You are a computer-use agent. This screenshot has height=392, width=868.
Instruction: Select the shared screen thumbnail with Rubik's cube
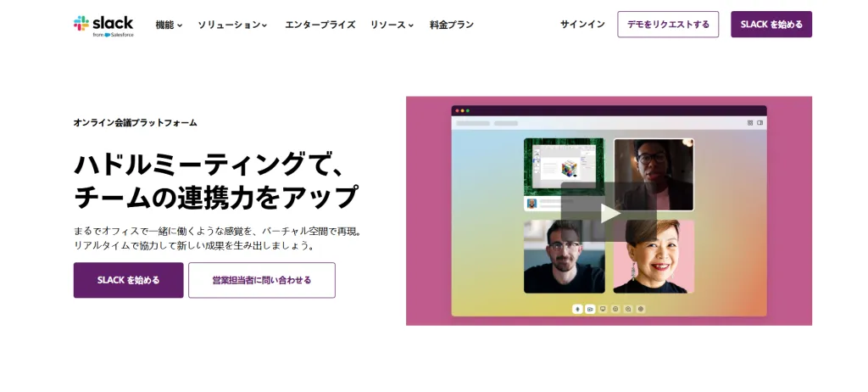[x=564, y=167]
